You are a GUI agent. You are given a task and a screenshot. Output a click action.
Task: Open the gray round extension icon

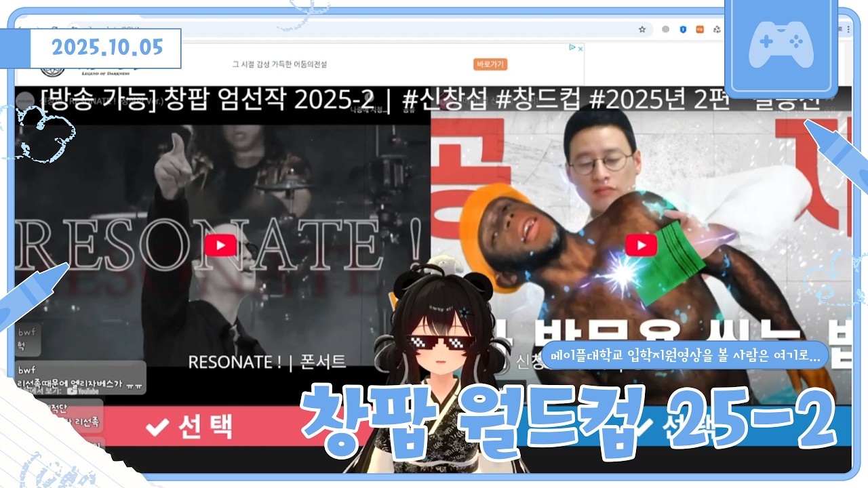[665, 29]
